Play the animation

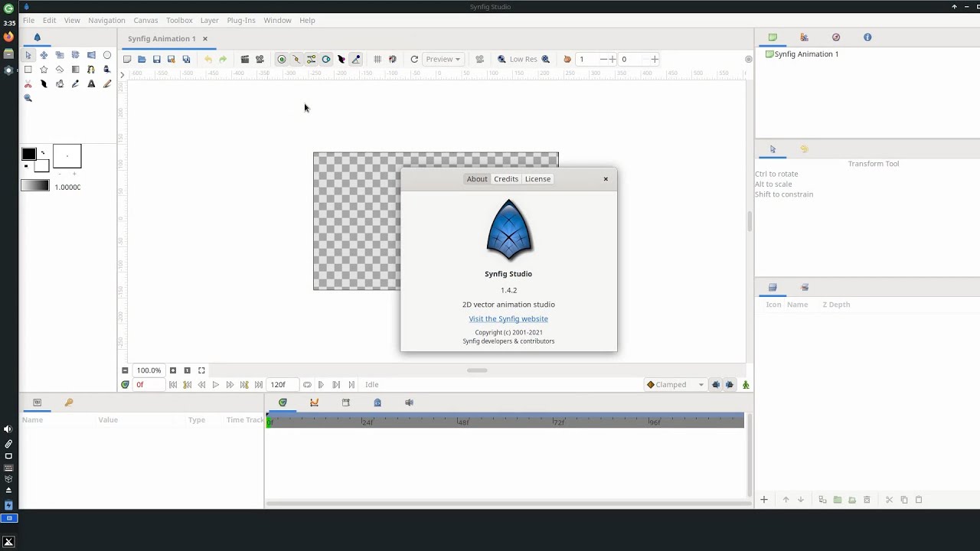coord(215,385)
